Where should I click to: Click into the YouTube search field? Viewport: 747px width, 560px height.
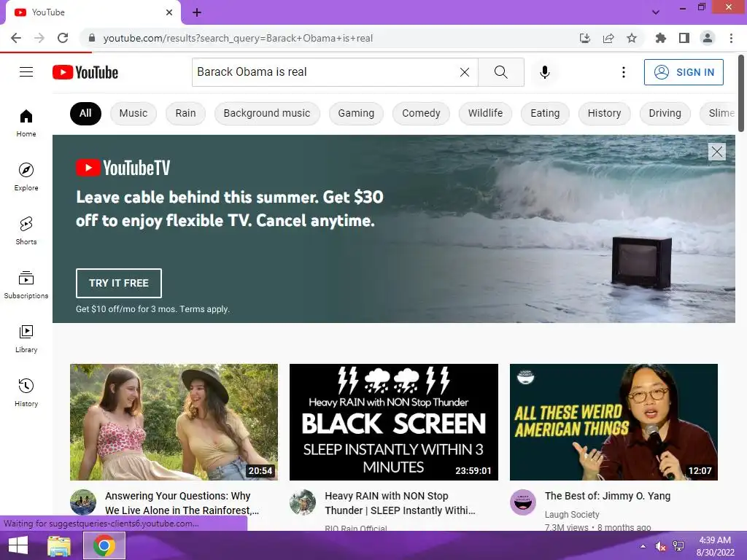[x=326, y=72]
